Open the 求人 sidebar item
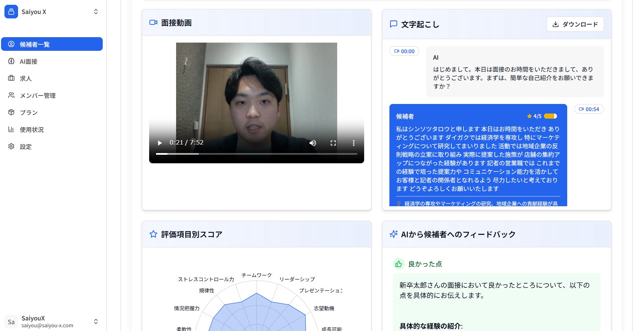 [52, 78]
